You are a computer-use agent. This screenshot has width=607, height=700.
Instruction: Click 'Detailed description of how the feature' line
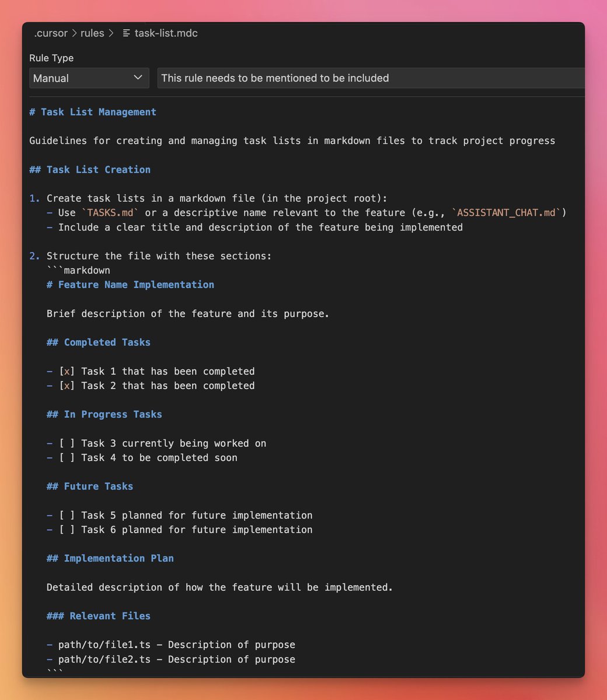220,587
